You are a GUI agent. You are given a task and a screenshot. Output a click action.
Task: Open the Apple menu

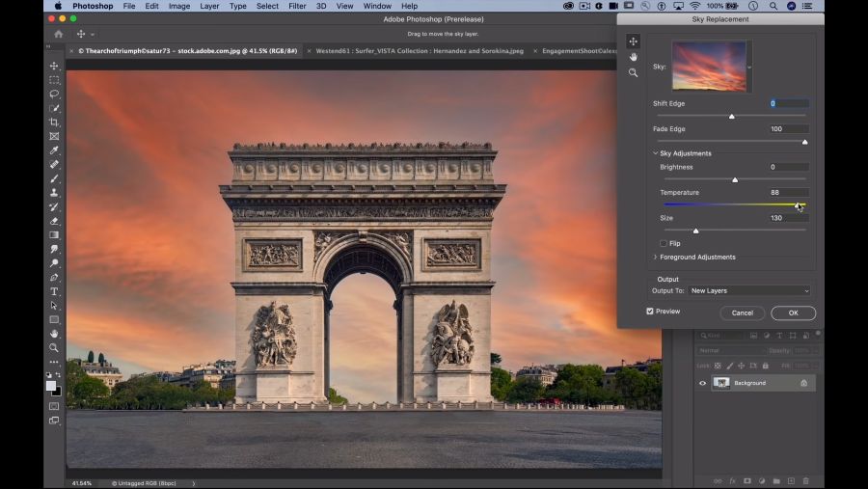point(58,6)
